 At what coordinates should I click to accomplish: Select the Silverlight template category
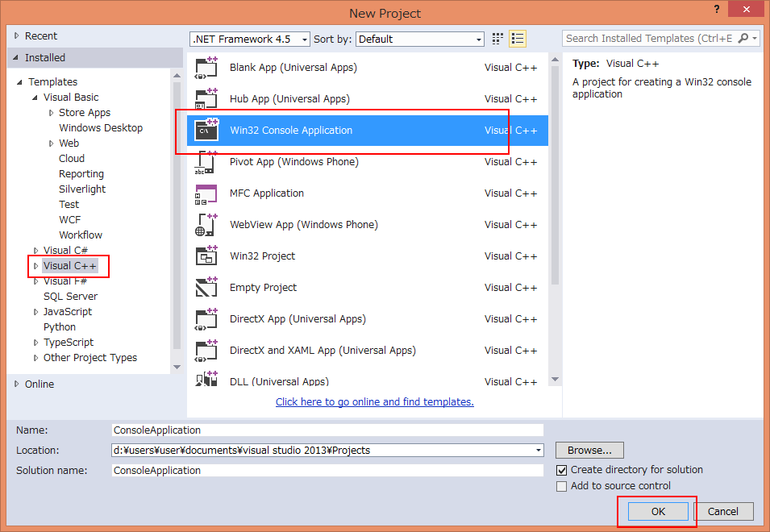click(x=82, y=189)
